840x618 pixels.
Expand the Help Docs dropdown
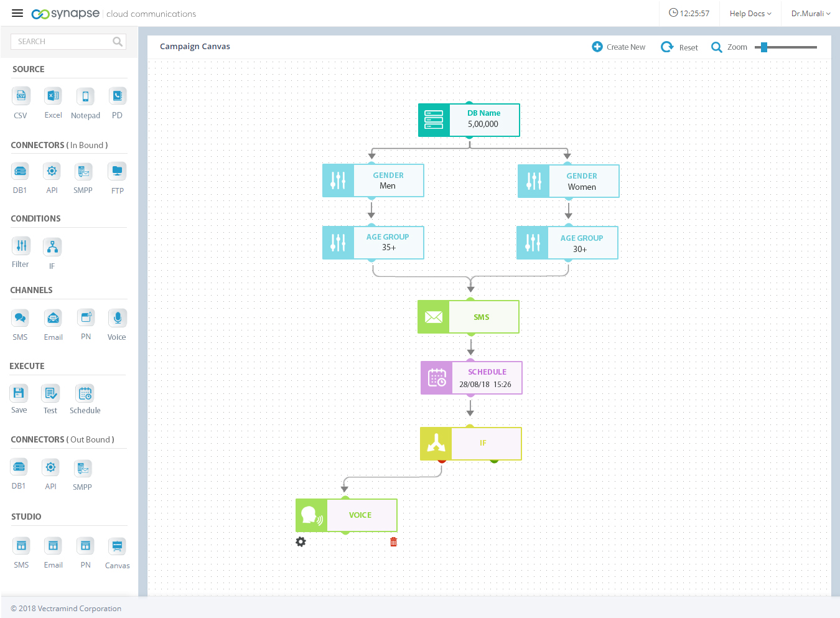point(750,14)
